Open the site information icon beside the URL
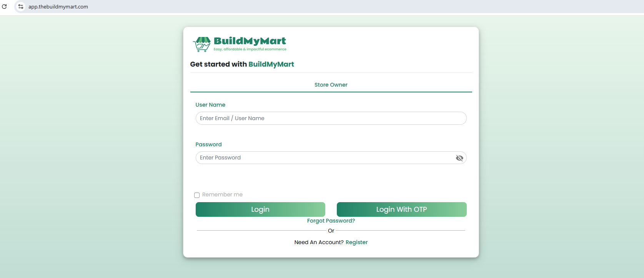This screenshot has height=278, width=644. (21, 7)
